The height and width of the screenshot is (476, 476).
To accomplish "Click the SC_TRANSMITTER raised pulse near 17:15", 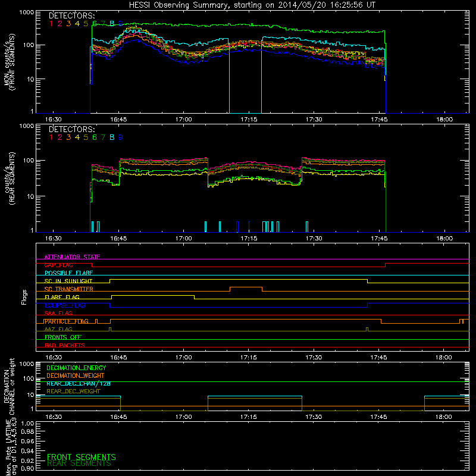I will click(246, 287).
